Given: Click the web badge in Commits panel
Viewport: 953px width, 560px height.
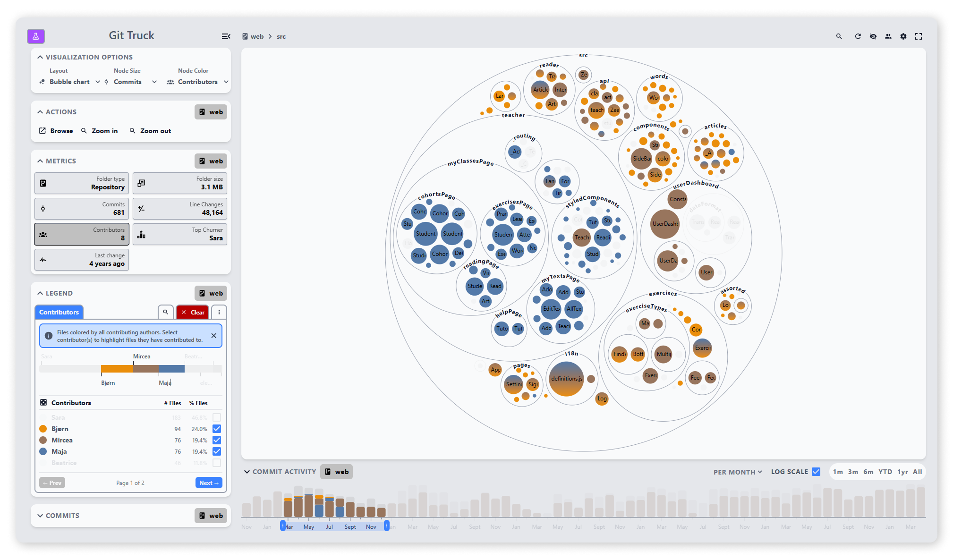Looking at the screenshot, I should point(211,516).
